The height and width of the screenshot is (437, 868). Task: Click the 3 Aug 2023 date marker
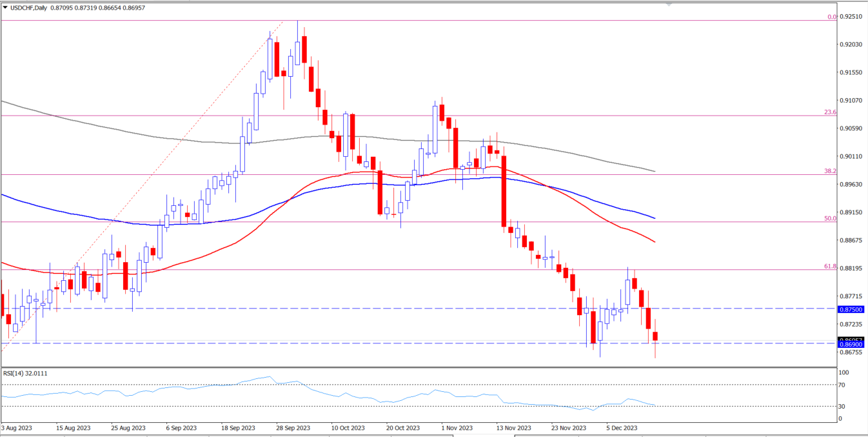[17, 427]
